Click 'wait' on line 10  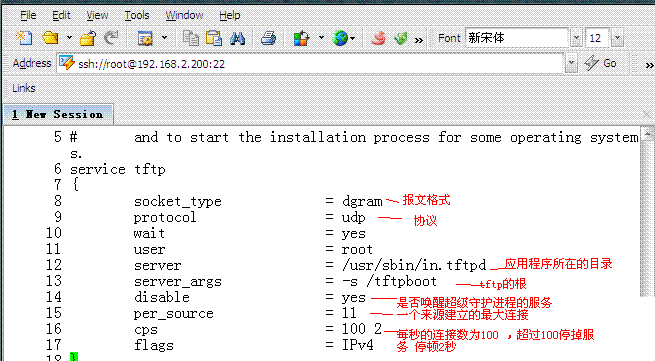(x=149, y=233)
